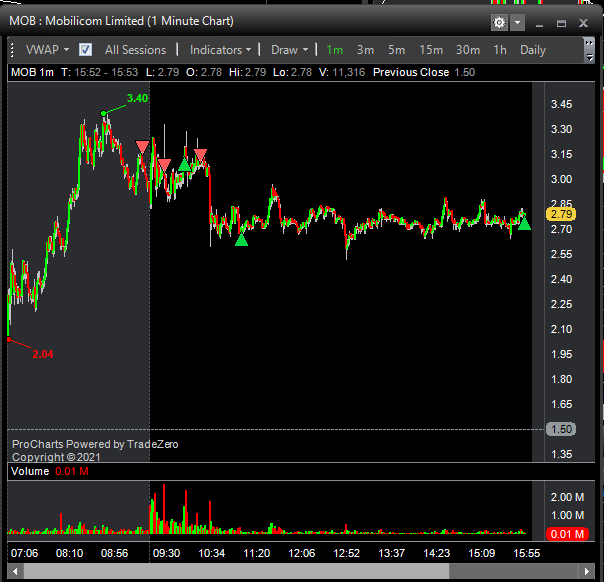This screenshot has width=604, height=582.
Task: Click the 09:30 time axis label
Action: click(166, 553)
